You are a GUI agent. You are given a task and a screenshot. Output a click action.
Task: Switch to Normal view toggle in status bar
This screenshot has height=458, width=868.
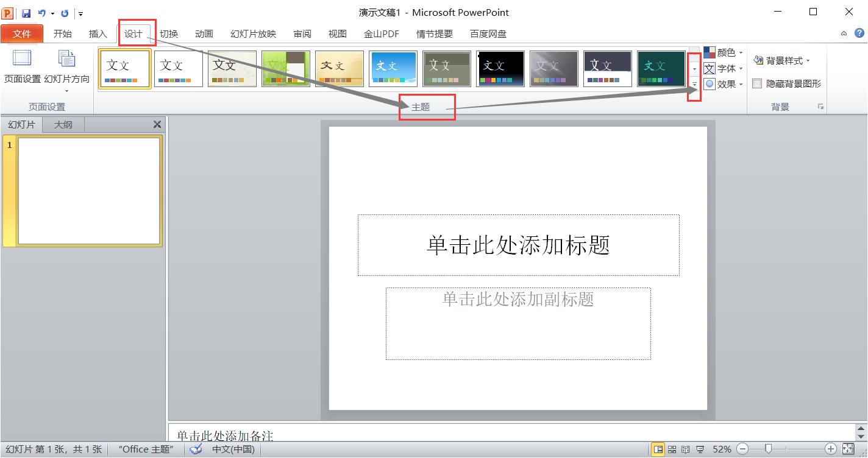[x=658, y=449]
